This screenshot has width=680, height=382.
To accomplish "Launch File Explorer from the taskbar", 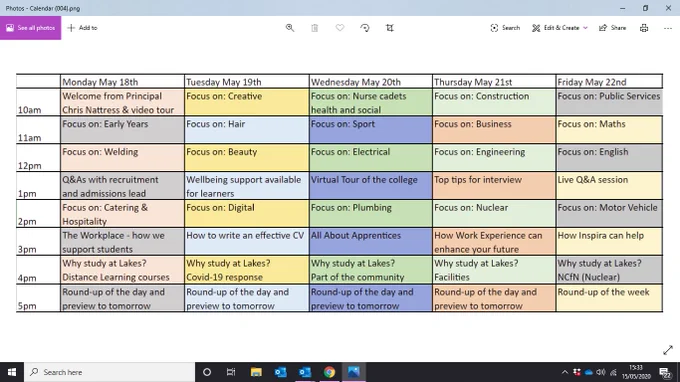I will [x=256, y=372].
